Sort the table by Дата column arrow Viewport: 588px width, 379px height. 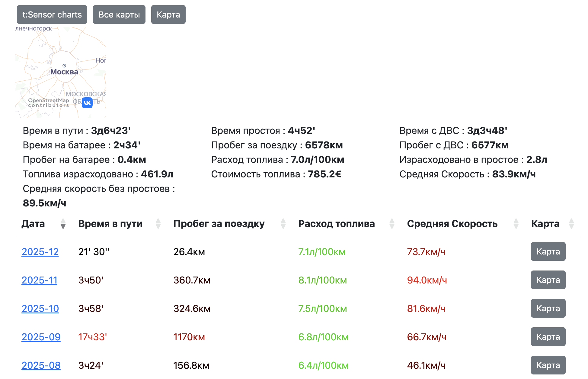[63, 224]
